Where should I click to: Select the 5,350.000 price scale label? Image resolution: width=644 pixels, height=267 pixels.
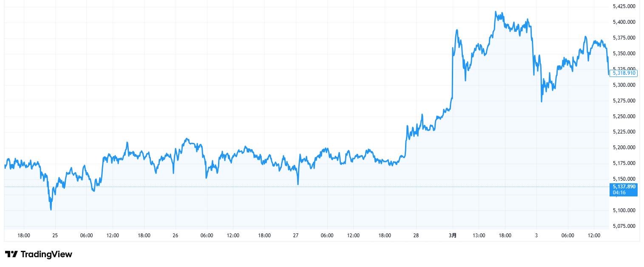(624, 54)
